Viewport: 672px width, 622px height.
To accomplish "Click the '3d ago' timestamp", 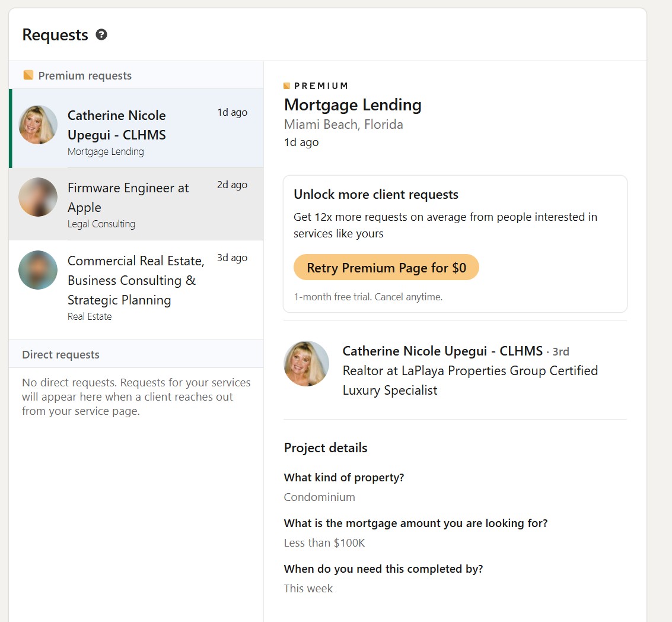I will pyautogui.click(x=232, y=258).
